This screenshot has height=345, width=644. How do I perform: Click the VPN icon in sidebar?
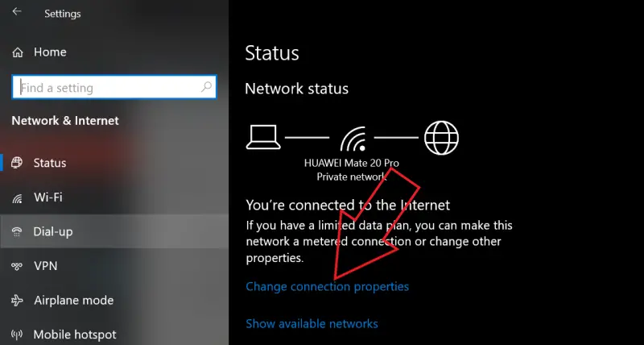17,266
